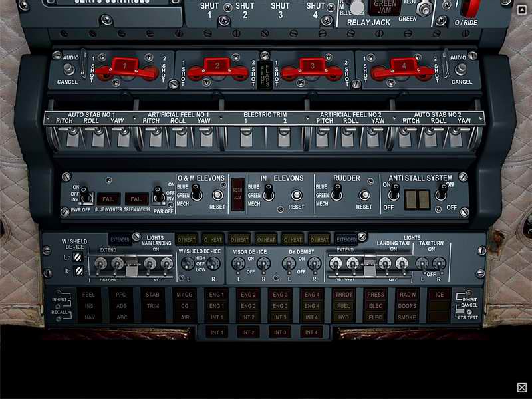This screenshot has width=532, height=399.
Task: Click the M/CG warning light
Action: (x=185, y=295)
